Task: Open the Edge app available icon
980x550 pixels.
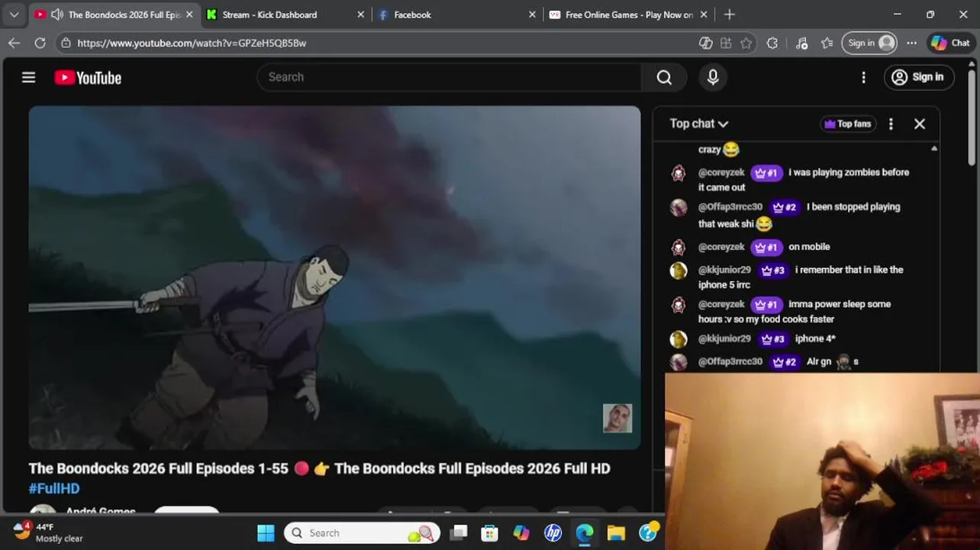Action: click(726, 43)
